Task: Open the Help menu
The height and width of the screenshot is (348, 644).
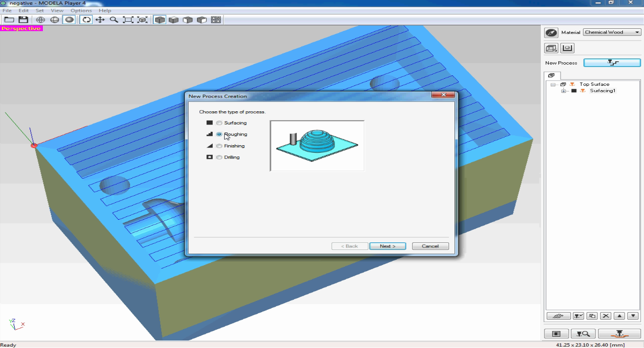Action: pos(105,10)
